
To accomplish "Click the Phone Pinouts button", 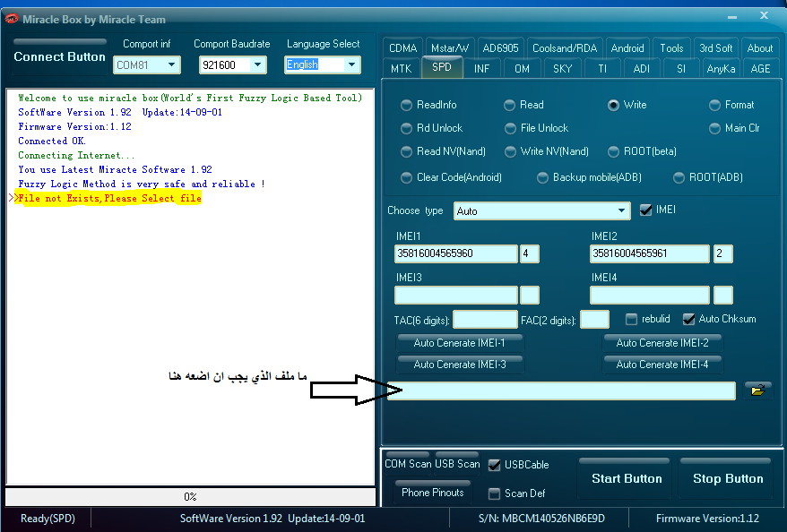I will tap(433, 493).
